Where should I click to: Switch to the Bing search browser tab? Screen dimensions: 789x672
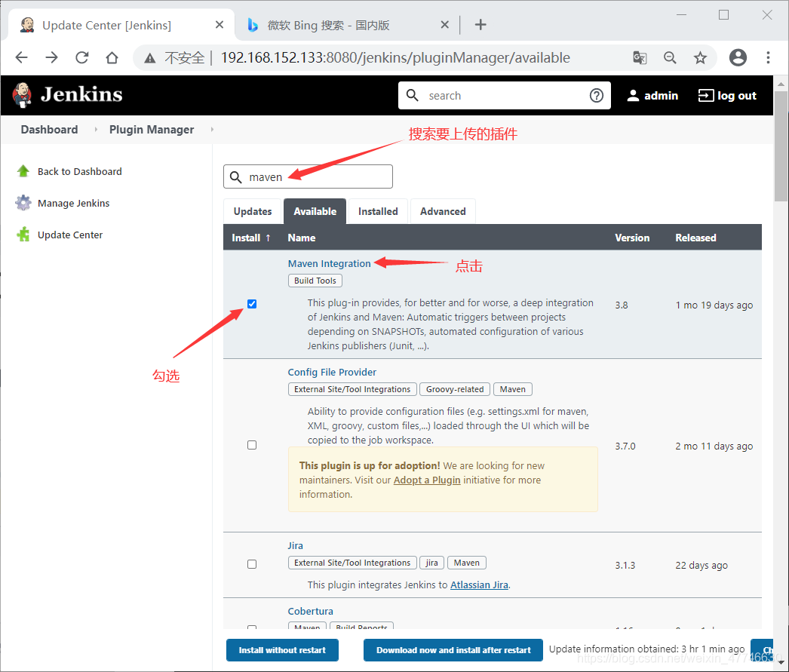347,25
